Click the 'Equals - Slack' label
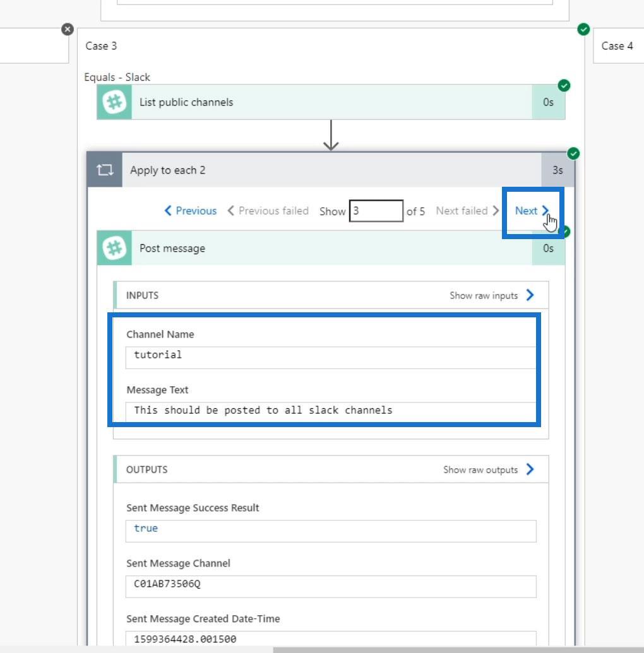The width and height of the screenshot is (644, 653). 117,77
